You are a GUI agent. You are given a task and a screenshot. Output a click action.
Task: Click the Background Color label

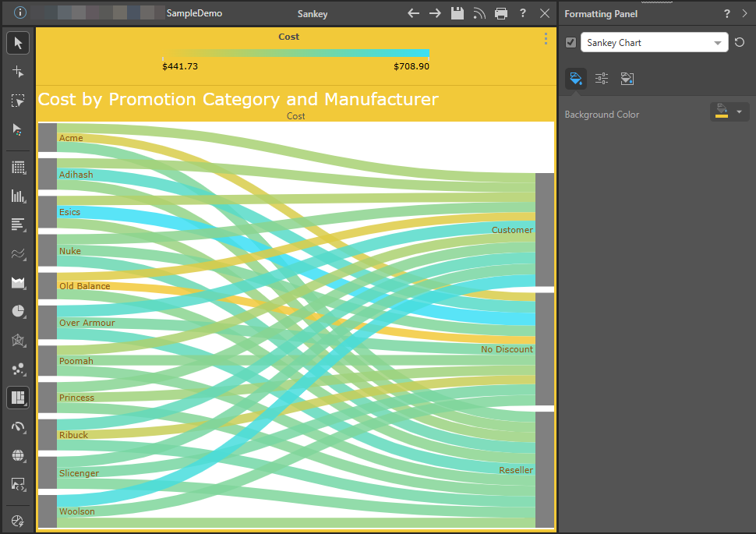(602, 115)
